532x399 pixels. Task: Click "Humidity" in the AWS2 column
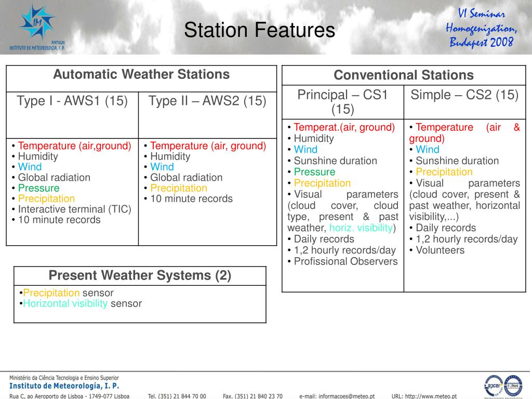[170, 156]
